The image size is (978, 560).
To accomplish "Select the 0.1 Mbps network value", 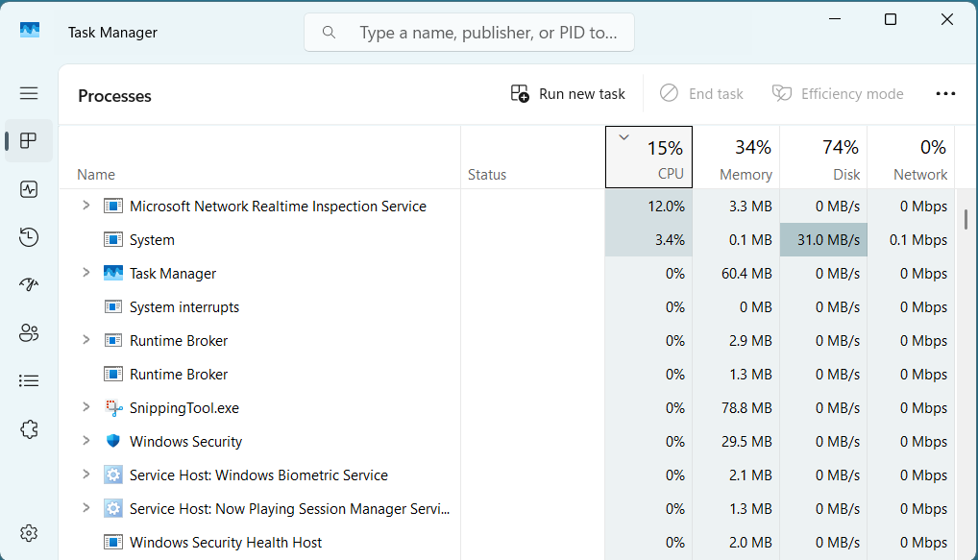I will point(918,239).
